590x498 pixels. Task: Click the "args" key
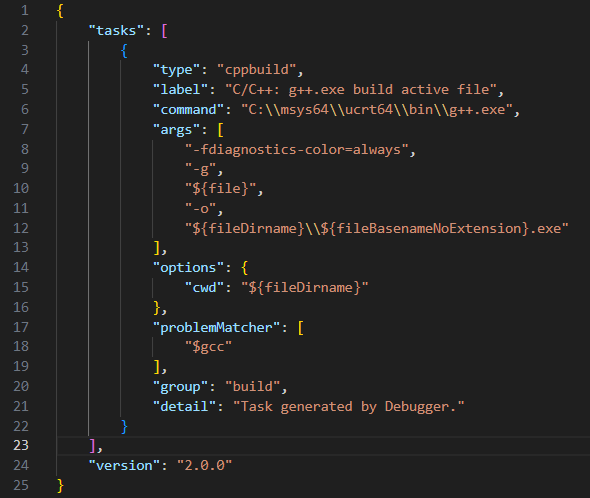176,130
